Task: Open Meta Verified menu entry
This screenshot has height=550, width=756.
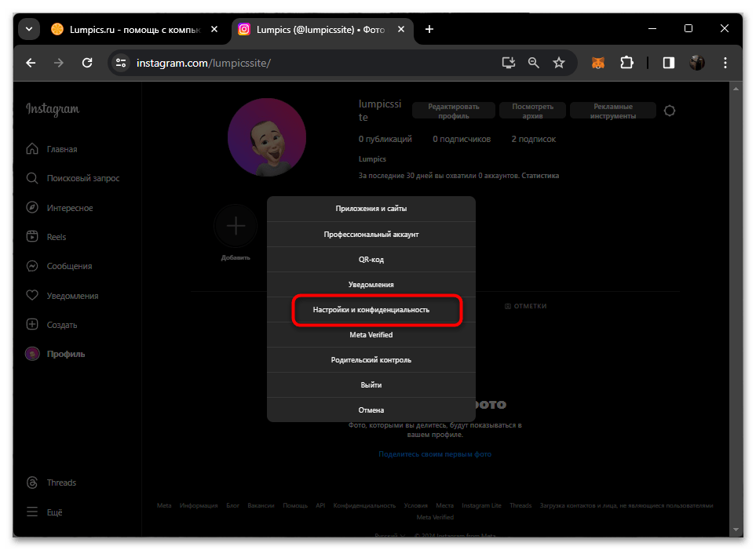Action: tap(371, 334)
